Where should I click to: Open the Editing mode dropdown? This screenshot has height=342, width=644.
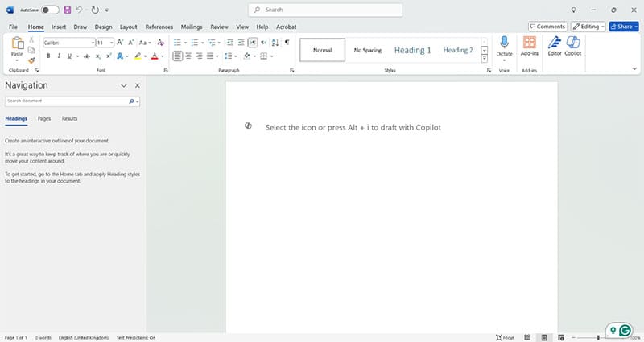[x=588, y=27]
